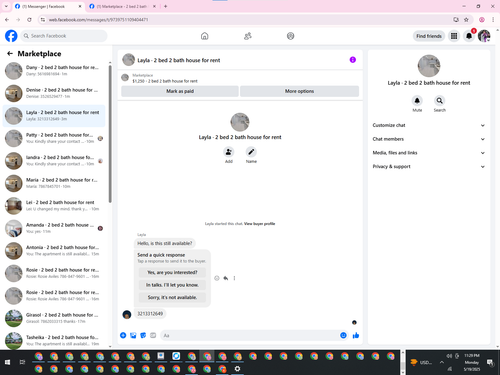Click the Add people icon
The height and width of the screenshot is (375, 500).
click(x=229, y=152)
